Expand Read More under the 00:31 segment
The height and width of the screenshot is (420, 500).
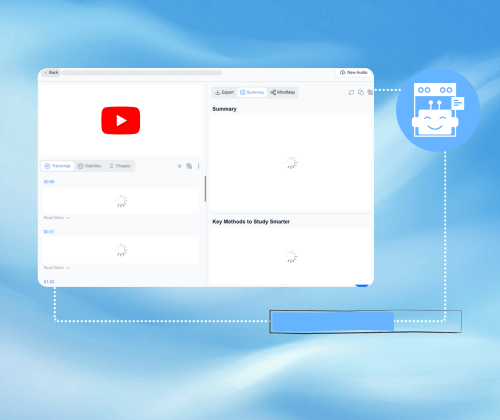click(56, 268)
